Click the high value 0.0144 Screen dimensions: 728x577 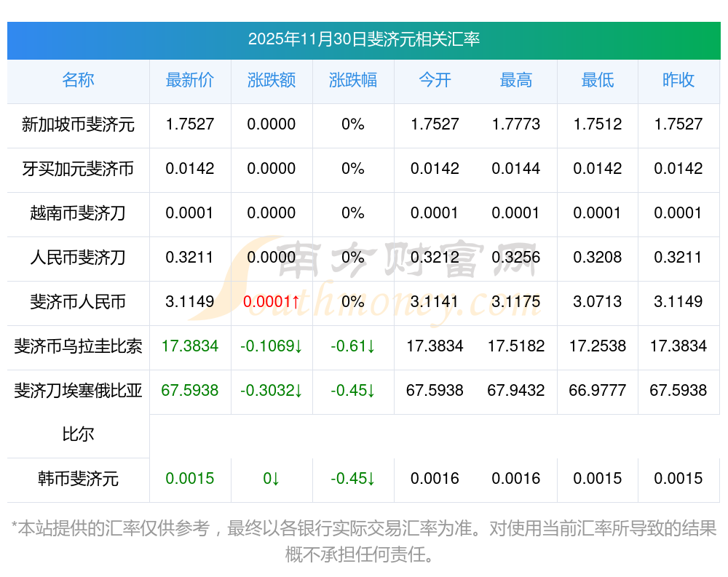point(516,168)
